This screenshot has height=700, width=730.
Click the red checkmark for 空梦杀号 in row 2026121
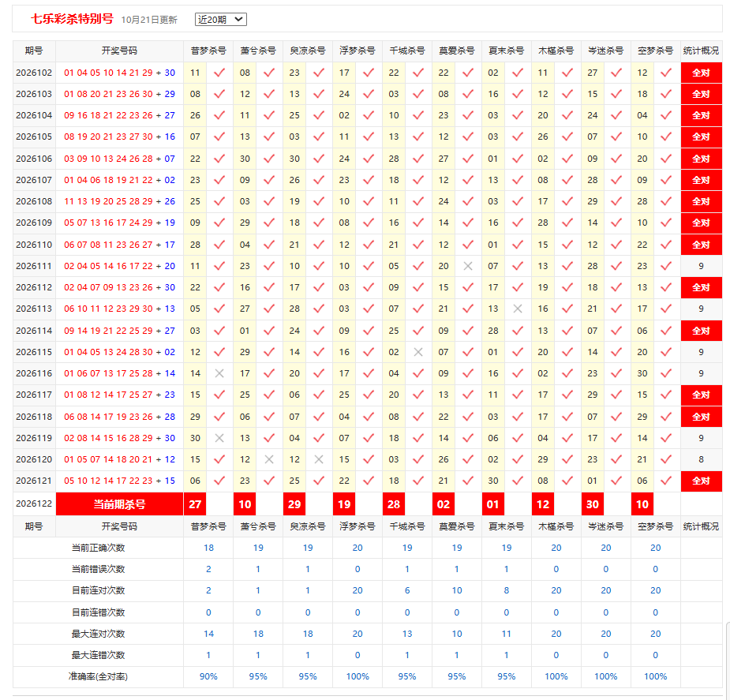(666, 481)
